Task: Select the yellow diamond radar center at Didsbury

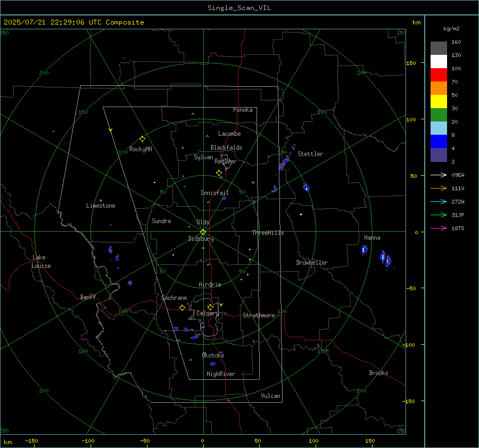Action: click(203, 232)
